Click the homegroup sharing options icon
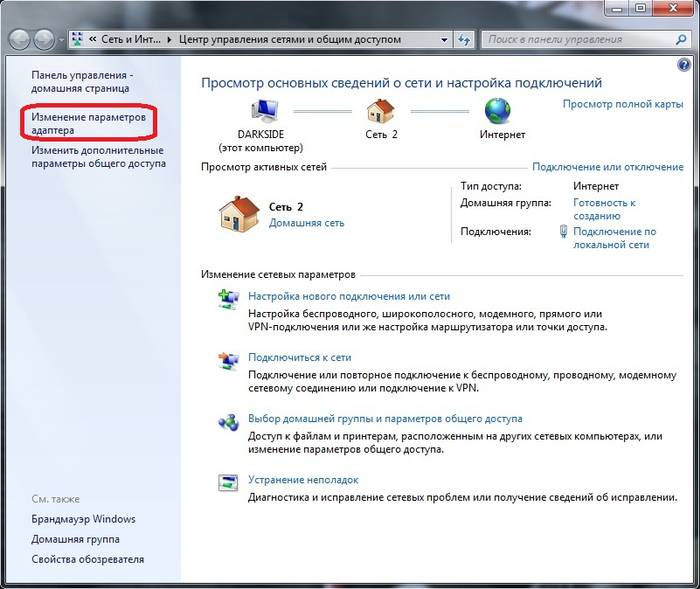The image size is (700, 589). pos(229,420)
